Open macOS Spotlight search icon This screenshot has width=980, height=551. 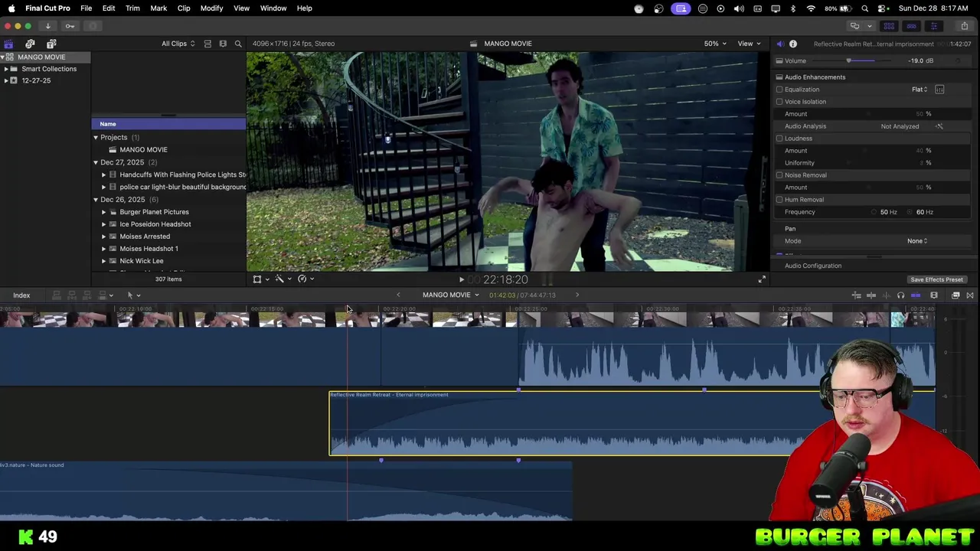point(864,8)
